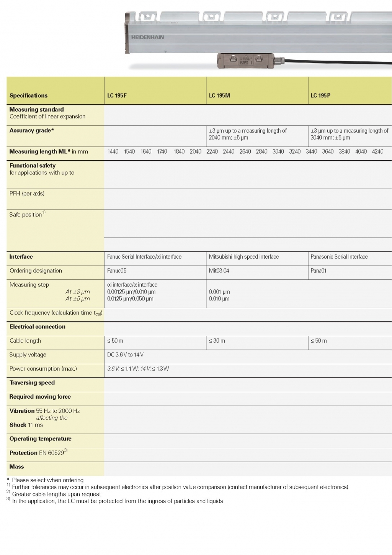392x555 pixels.
Task: Click measuring length value 3240
Action: pyautogui.click(x=295, y=151)
